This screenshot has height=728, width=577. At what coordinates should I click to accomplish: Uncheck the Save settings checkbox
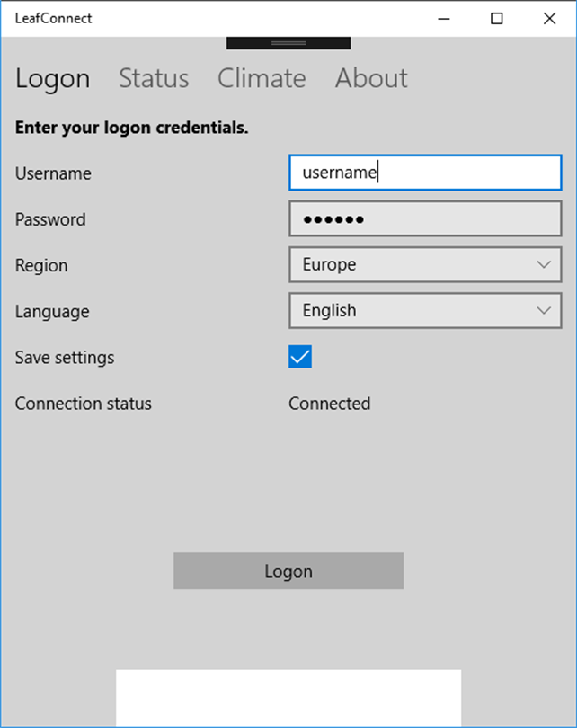click(x=300, y=357)
